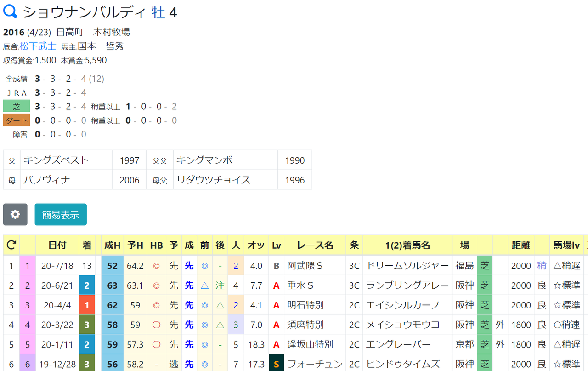The image size is (588, 371).
Task: Click winner name エイシンルカーノ
Action: point(403,305)
